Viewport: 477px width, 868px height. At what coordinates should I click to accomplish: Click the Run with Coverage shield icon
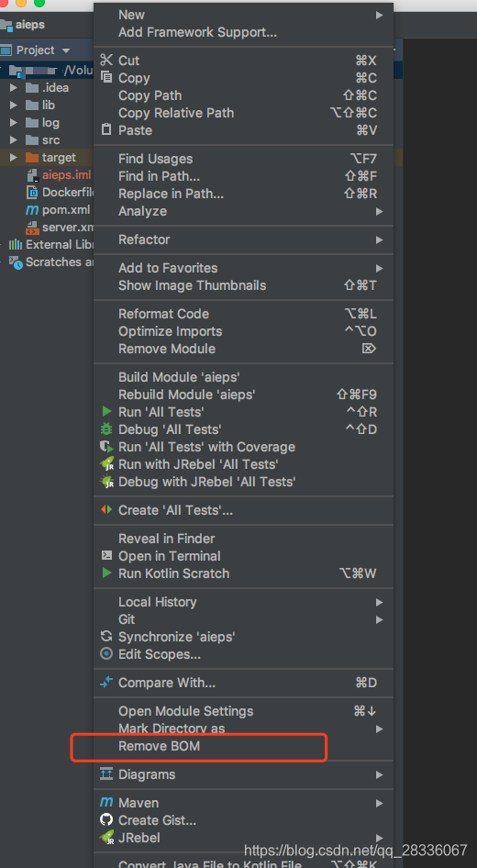[x=106, y=447]
